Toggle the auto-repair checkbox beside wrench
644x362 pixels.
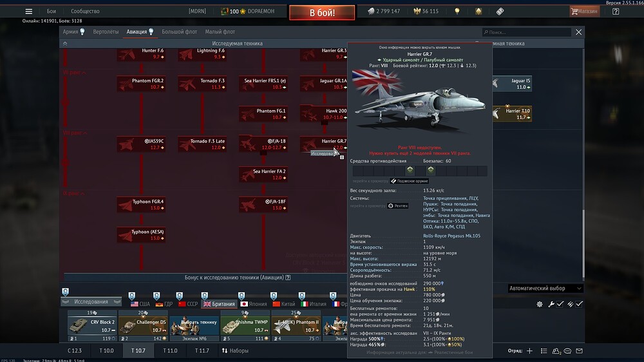[x=560, y=304]
